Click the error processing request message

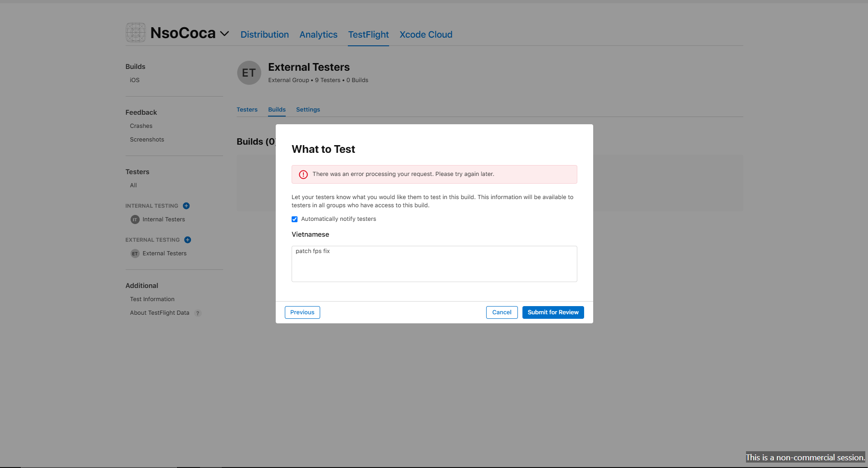point(403,174)
